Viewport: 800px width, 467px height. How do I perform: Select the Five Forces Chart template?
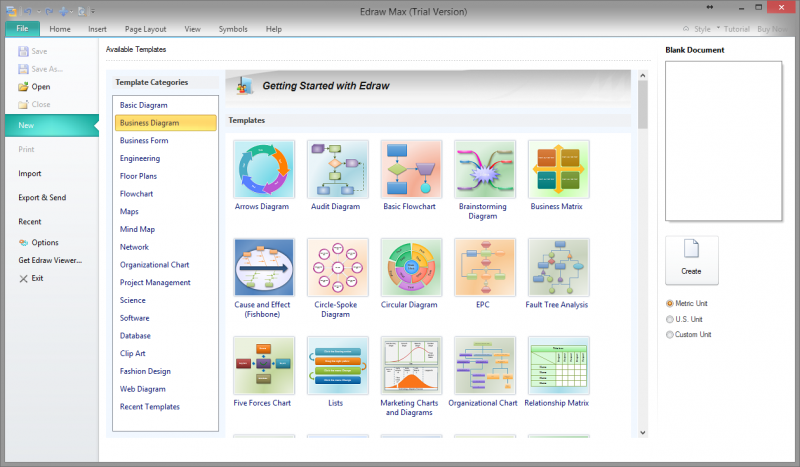pos(264,365)
